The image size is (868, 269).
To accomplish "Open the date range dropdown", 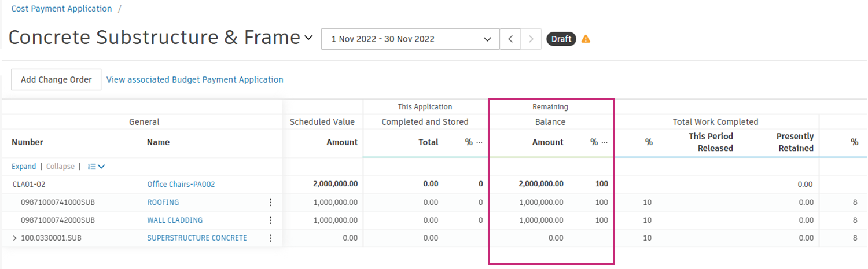I will pyautogui.click(x=410, y=39).
